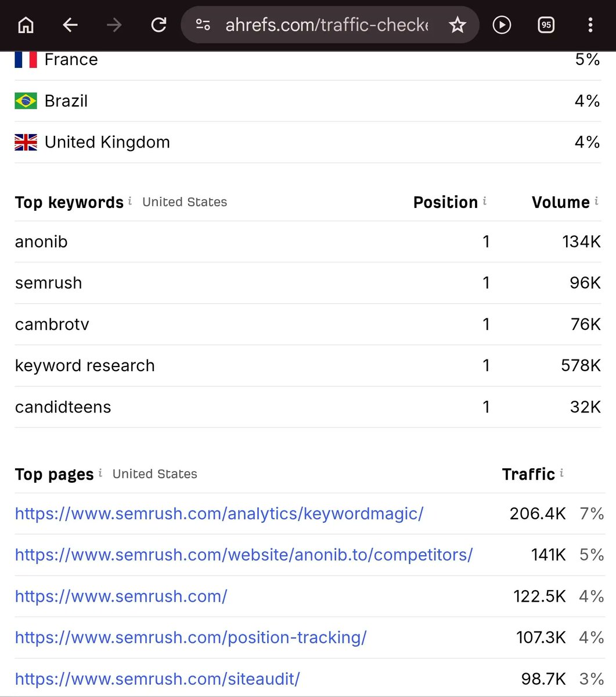Image resolution: width=616 pixels, height=697 pixels.
Task: Click info icon beside Top pages
Action: click(x=100, y=472)
